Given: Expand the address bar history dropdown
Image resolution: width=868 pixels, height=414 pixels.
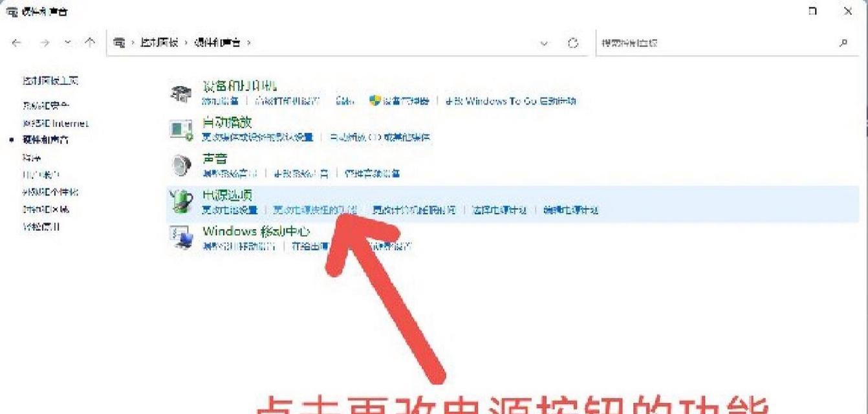Looking at the screenshot, I should [544, 43].
